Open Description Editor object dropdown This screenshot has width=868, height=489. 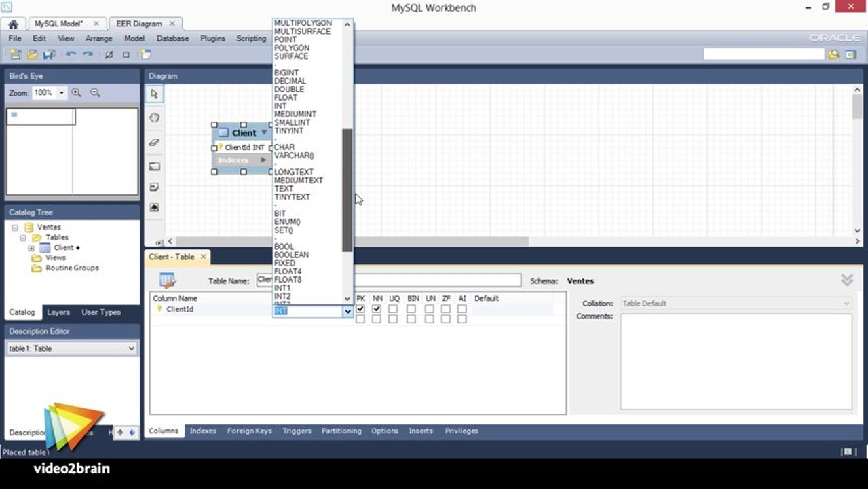pos(132,348)
